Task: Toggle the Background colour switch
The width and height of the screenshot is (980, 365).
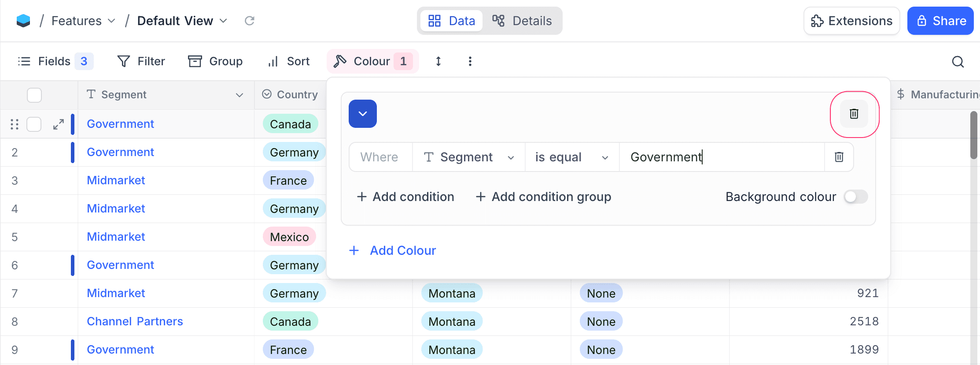Action: coord(855,197)
